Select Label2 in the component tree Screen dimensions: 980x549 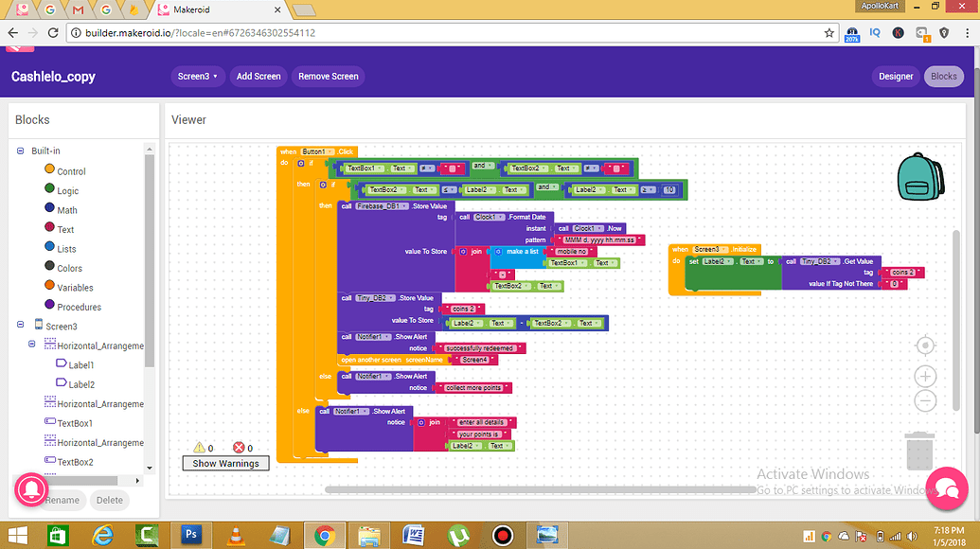coord(80,384)
